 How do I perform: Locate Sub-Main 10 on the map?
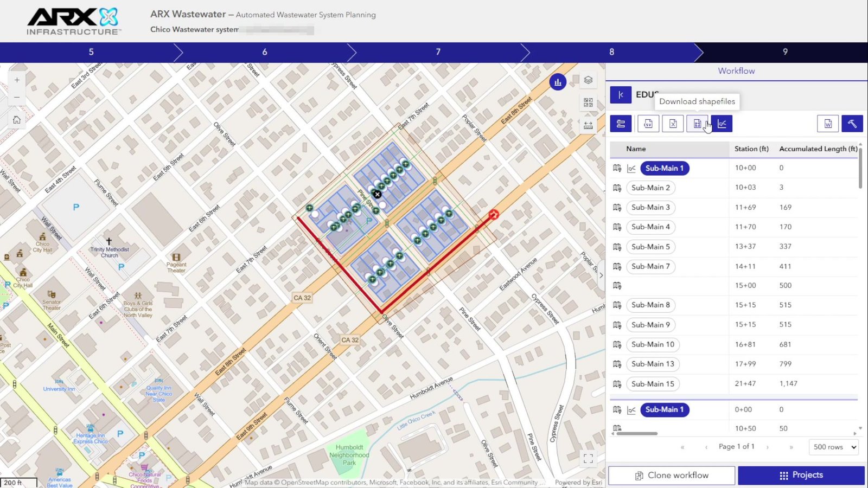click(x=617, y=344)
